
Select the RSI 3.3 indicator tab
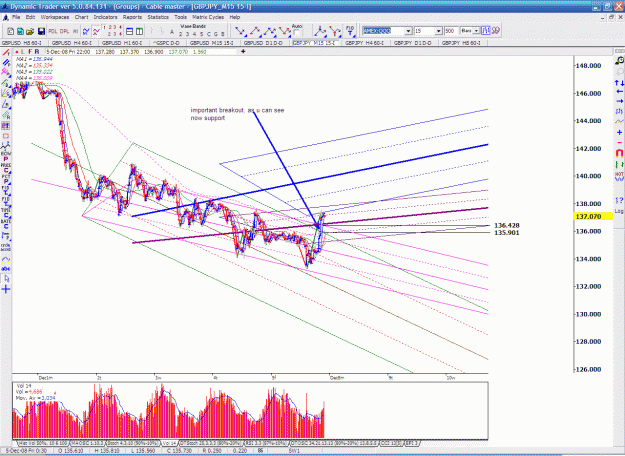(266, 443)
